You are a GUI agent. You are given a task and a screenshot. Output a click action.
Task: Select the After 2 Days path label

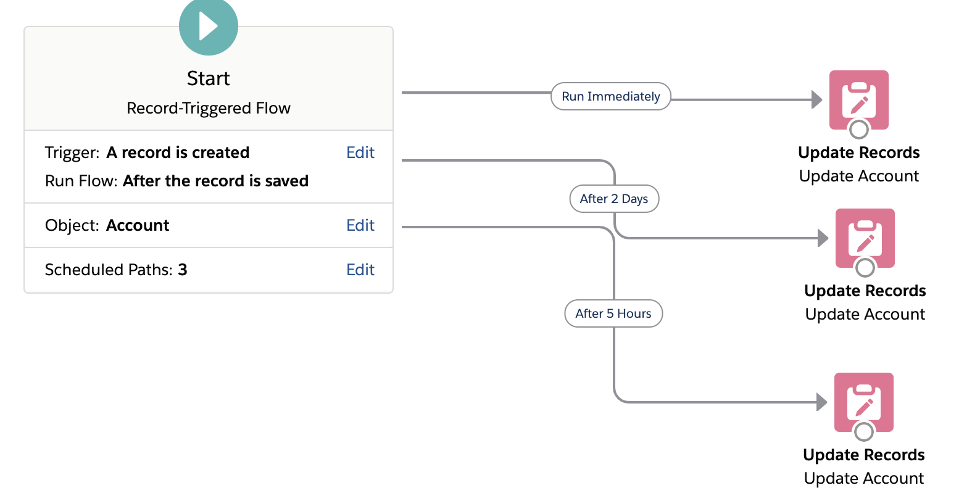tap(613, 199)
